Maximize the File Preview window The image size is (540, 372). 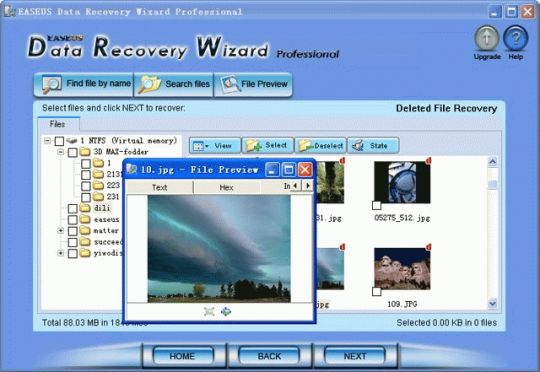click(289, 169)
